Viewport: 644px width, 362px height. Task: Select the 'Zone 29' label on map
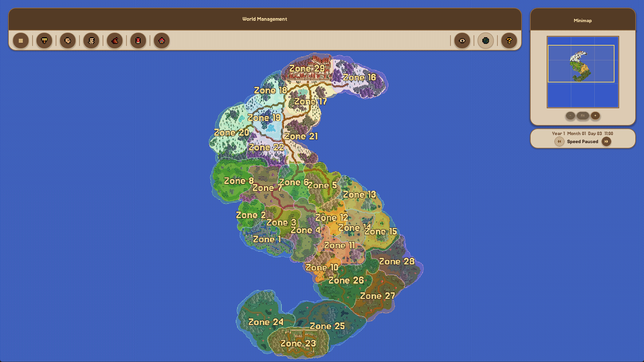(x=307, y=68)
